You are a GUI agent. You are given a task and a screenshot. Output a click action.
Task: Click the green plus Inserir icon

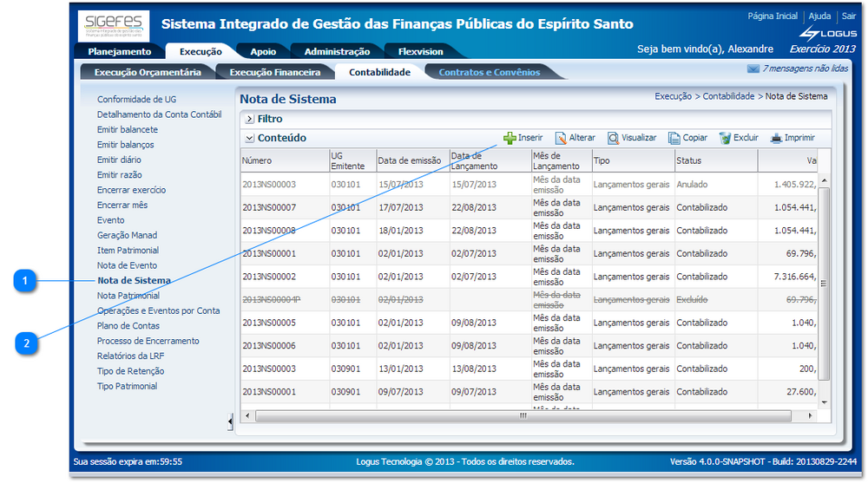pos(510,138)
